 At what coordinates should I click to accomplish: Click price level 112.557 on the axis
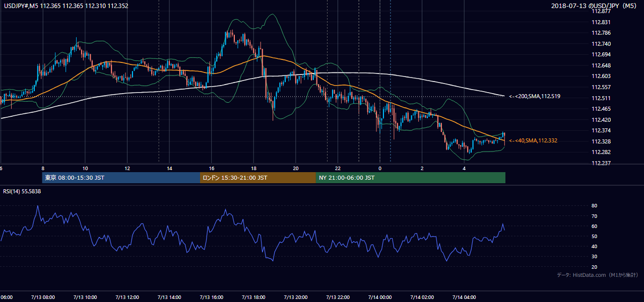(x=601, y=87)
